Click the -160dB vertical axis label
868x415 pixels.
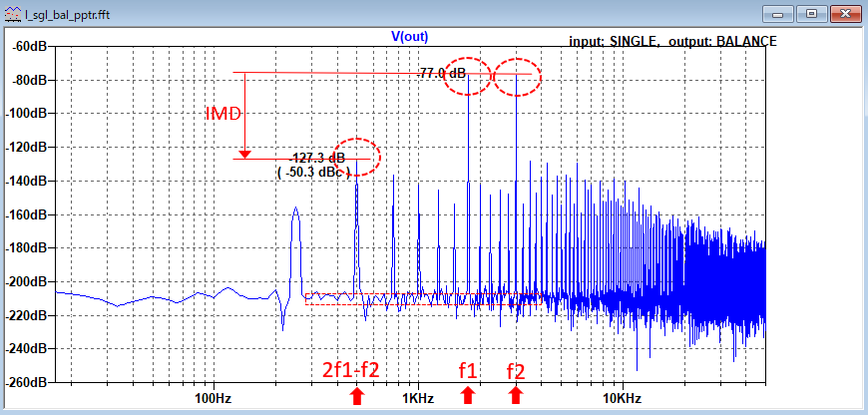tap(26, 214)
